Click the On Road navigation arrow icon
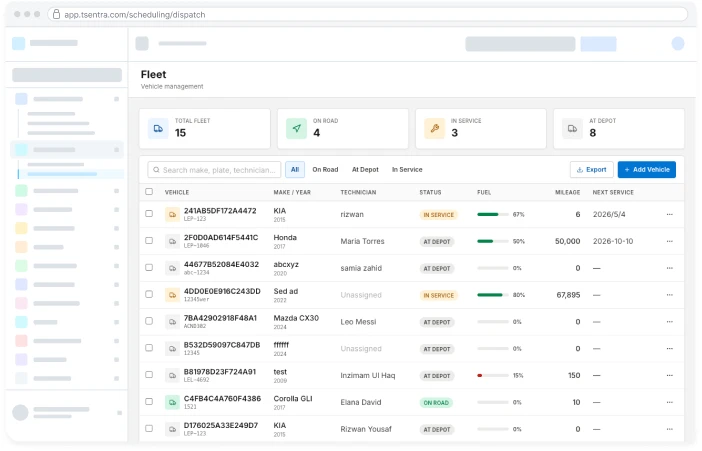702x451 pixels. 296,129
